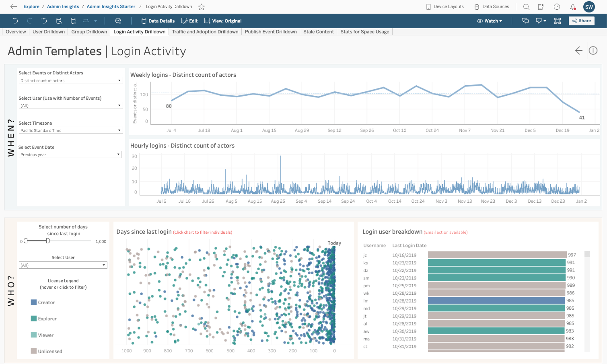Click the Revert icon in toolbar
Image resolution: width=607 pixels, height=364 pixels.
click(44, 21)
